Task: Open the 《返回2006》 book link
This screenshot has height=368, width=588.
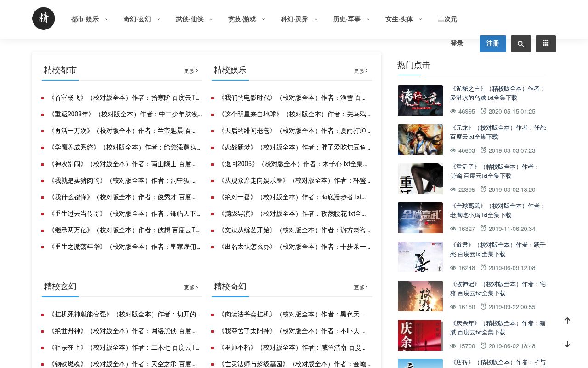Action: click(293, 164)
